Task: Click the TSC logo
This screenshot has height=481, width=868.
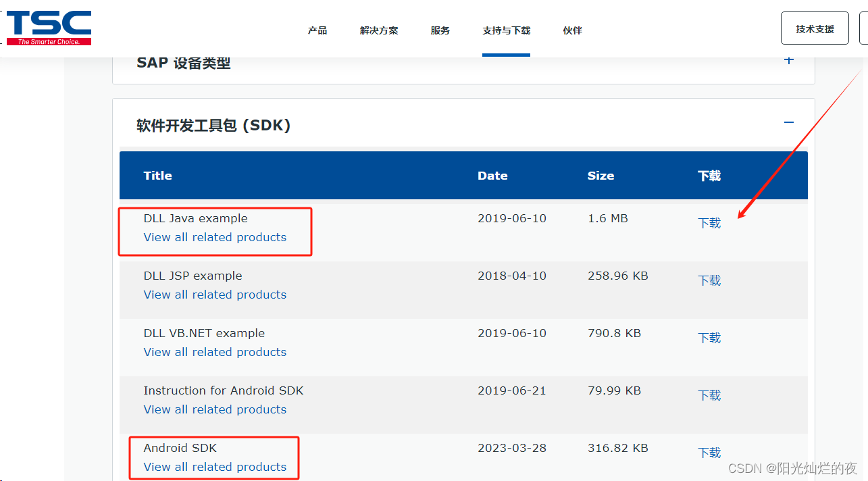Action: (47, 27)
